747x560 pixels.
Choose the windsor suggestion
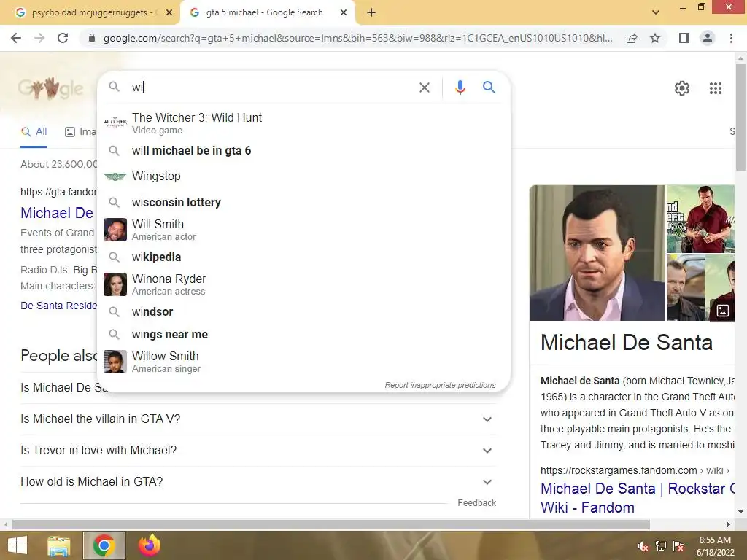(303, 311)
